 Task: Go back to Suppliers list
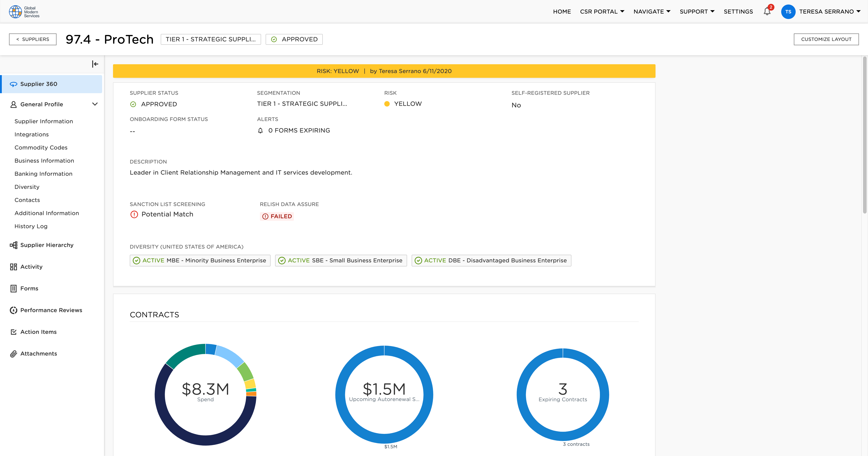click(33, 39)
